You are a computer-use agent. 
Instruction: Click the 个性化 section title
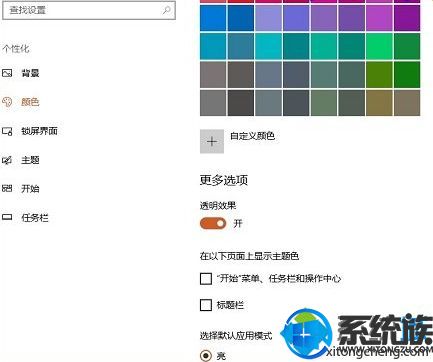(x=16, y=49)
